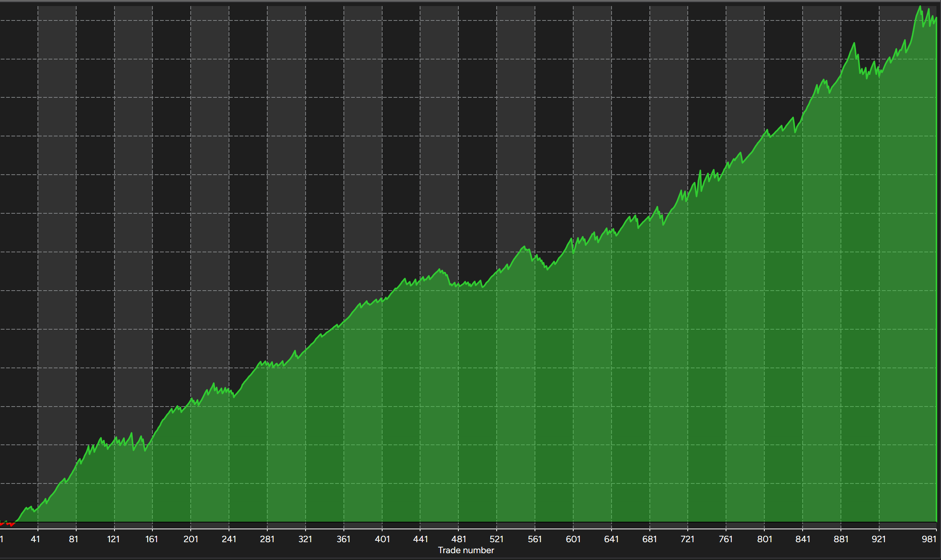Viewport: 941px width, 560px height.
Task: Click the 201 tick label
Action: [x=191, y=539]
